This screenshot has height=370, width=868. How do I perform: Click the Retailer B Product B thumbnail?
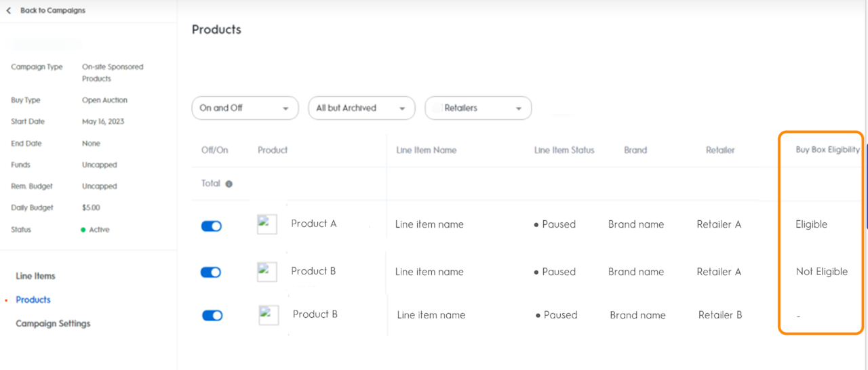pyautogui.click(x=269, y=315)
